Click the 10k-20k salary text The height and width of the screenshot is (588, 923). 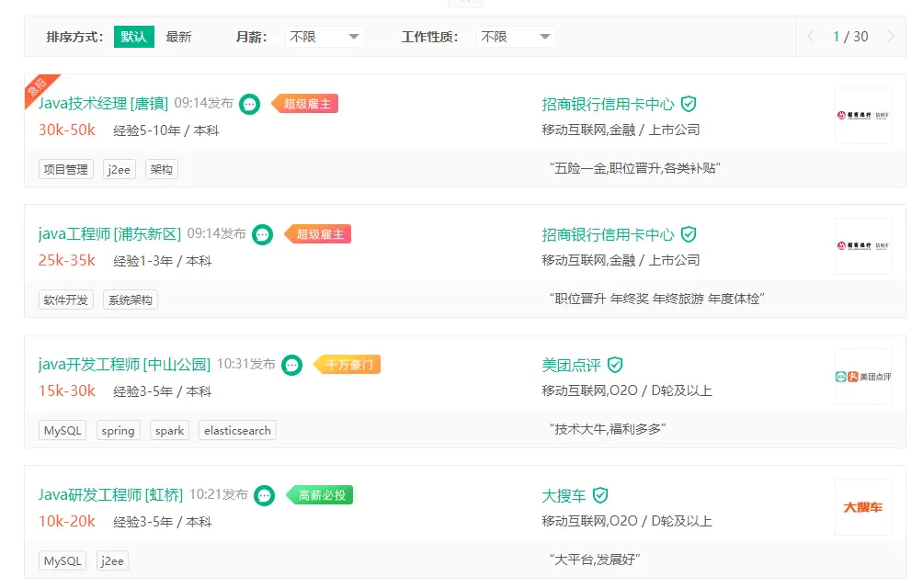tap(67, 522)
